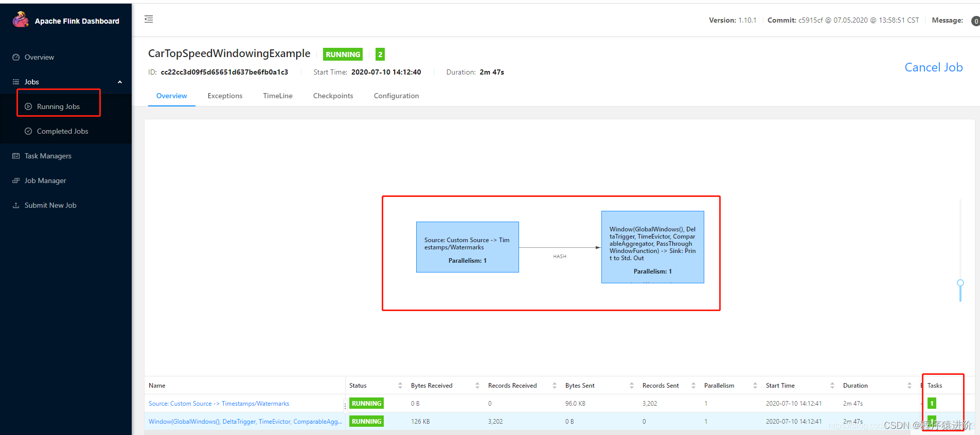
Task: Collapse the Jobs submenu
Action: (120, 82)
